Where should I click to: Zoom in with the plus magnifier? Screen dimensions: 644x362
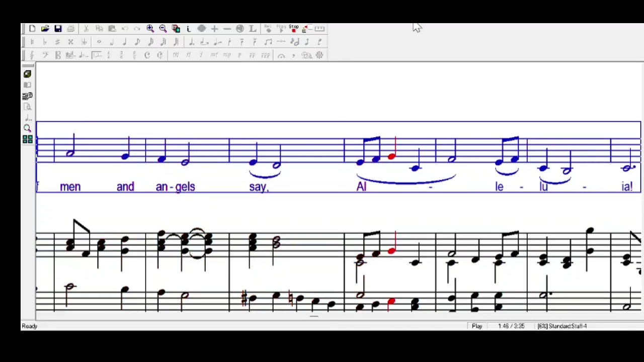[150, 29]
